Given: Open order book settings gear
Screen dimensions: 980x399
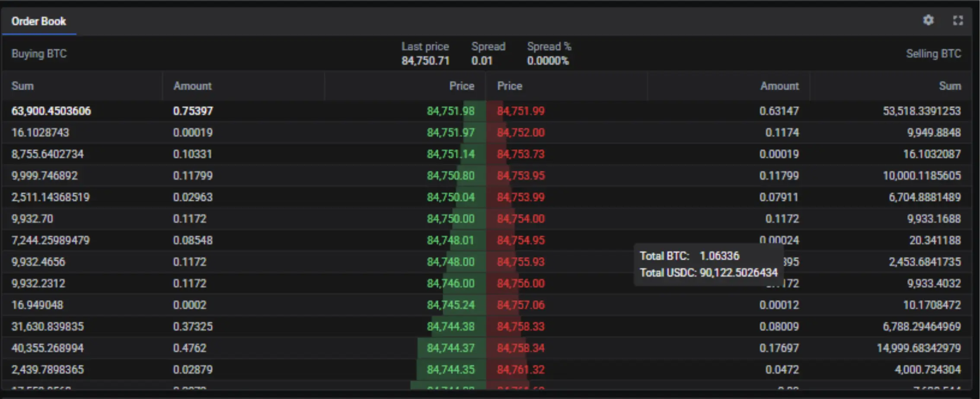Looking at the screenshot, I should (x=928, y=20).
